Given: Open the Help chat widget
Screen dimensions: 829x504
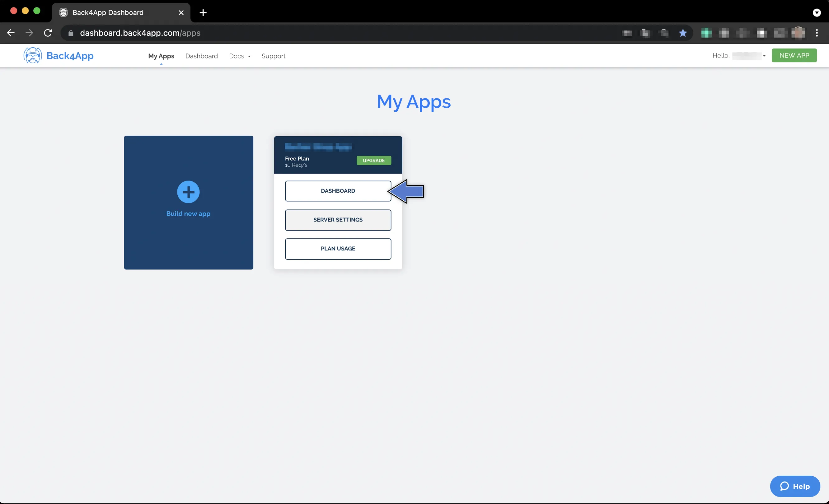Looking at the screenshot, I should coord(795,486).
